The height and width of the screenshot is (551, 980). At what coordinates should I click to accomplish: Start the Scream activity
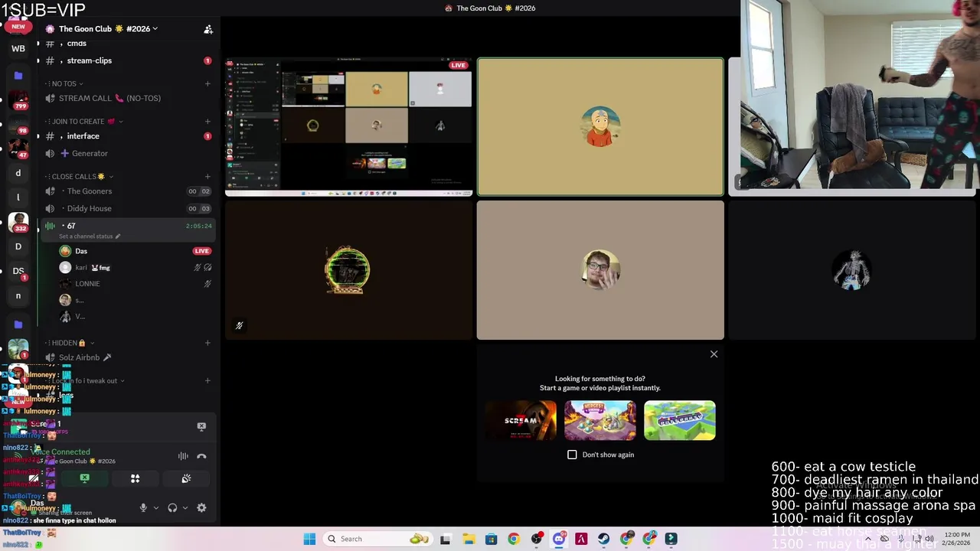tap(521, 420)
